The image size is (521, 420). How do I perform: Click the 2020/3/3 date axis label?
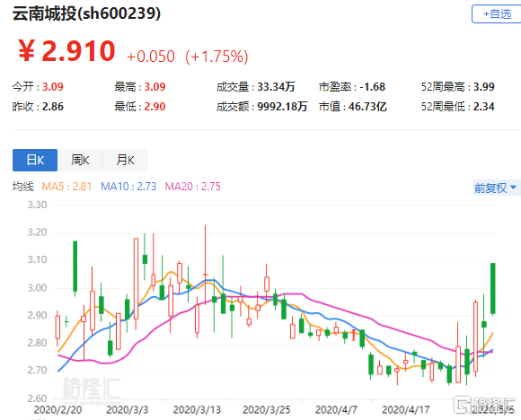[x=127, y=410]
